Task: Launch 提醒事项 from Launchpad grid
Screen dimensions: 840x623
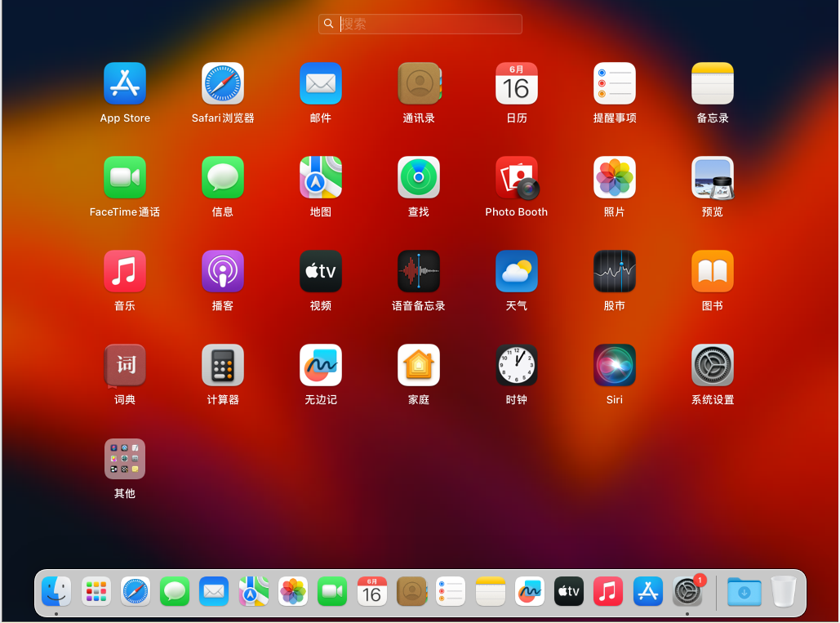Action: pos(615,83)
